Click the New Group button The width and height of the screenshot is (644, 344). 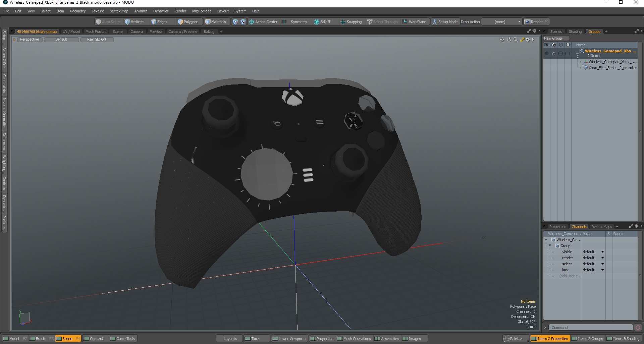(x=556, y=38)
